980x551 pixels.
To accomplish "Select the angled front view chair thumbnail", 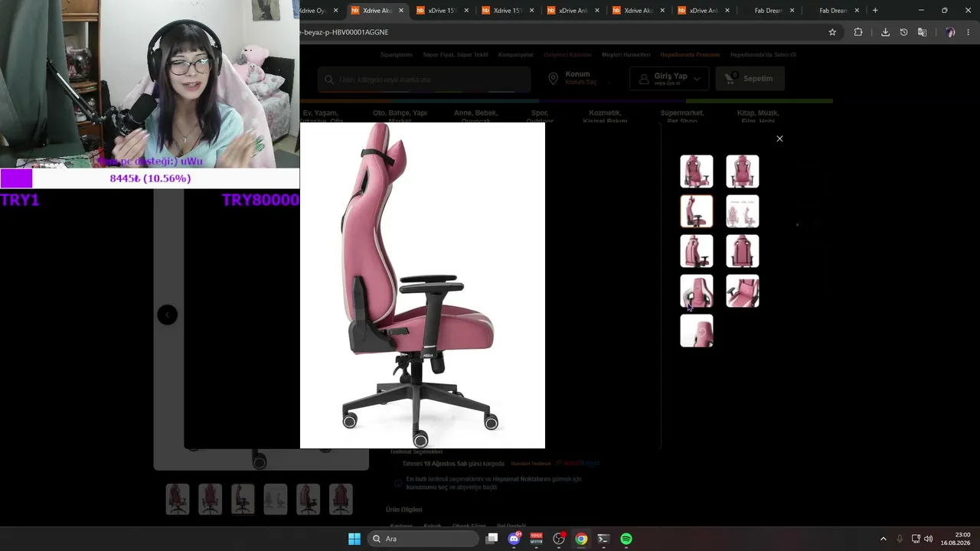I will [x=697, y=171].
